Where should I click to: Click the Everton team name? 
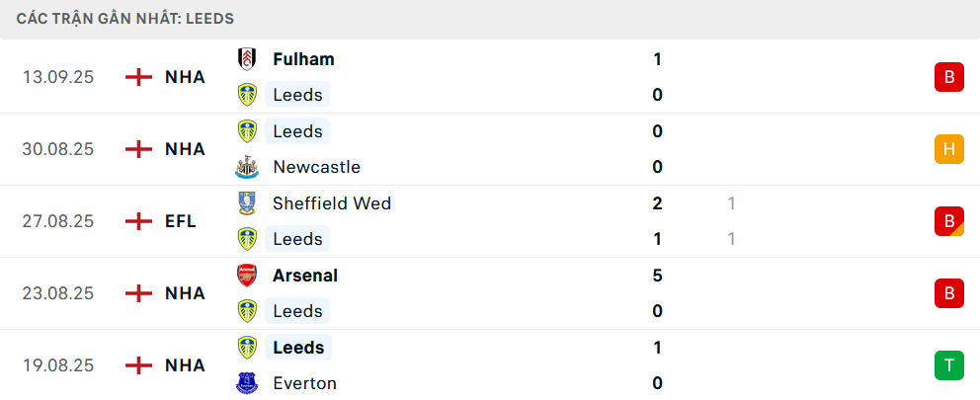tap(304, 383)
